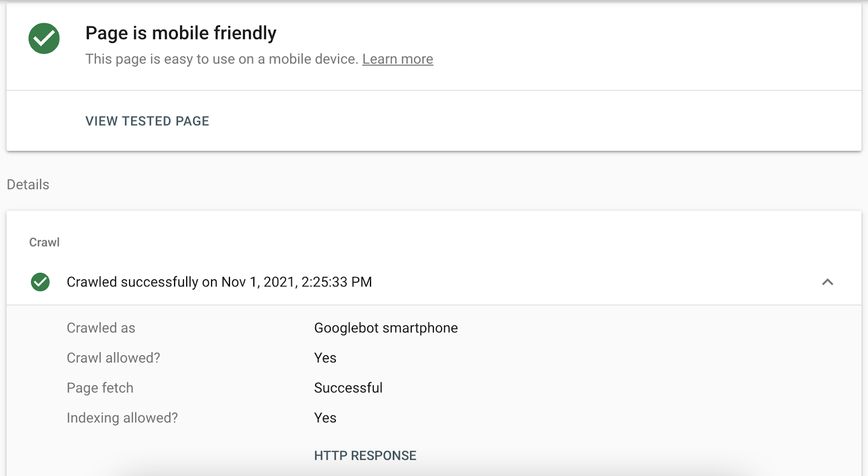Image resolution: width=868 pixels, height=476 pixels.
Task: Open the Crawl section header
Action: [44, 242]
